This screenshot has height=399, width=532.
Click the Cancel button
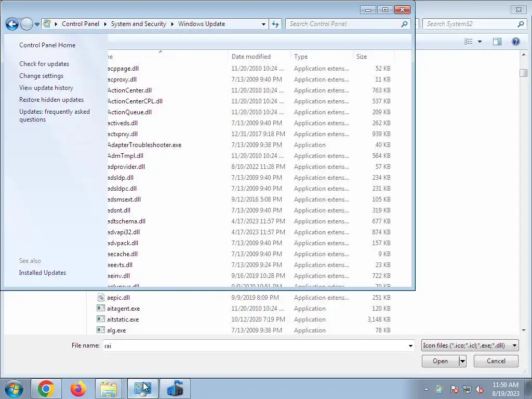[x=496, y=361]
